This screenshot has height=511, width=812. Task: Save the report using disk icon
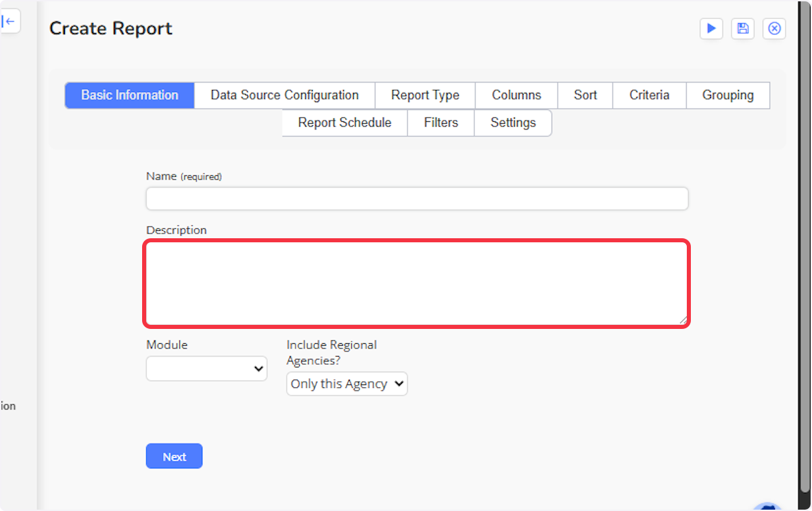(x=743, y=28)
